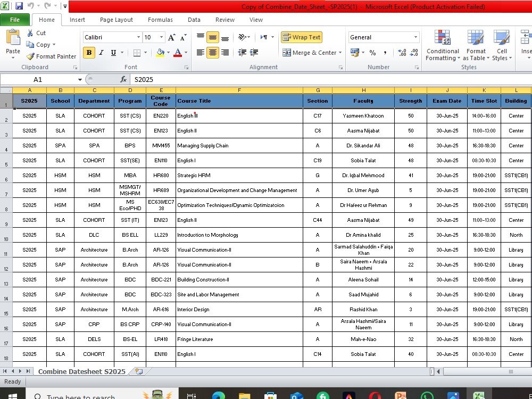Expand Conditional Formatting menu
The width and height of the screenshot is (532, 399).
(x=443, y=45)
